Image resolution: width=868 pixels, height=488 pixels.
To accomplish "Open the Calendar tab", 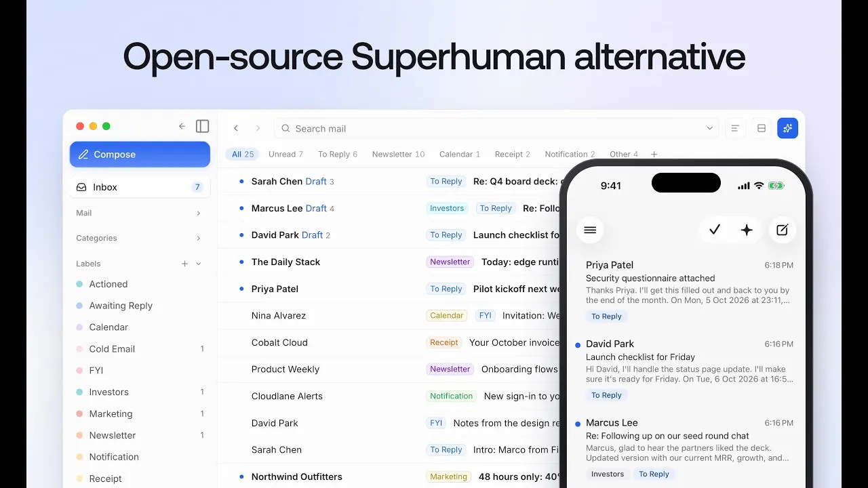I will click(460, 155).
